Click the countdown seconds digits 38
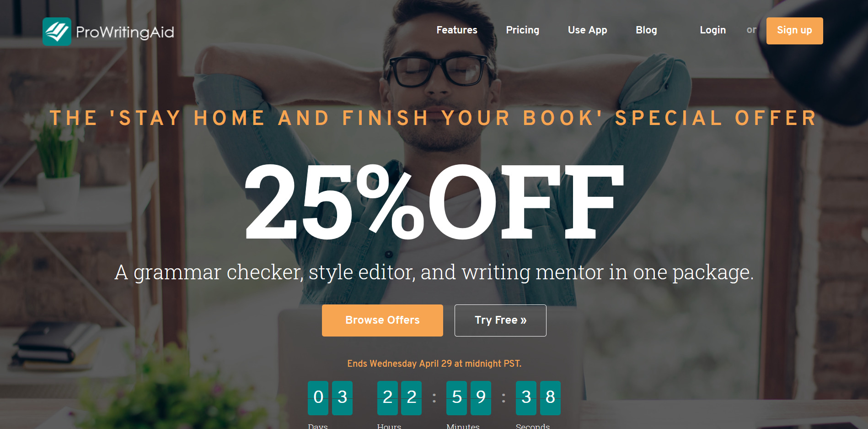The image size is (868, 429). click(538, 398)
